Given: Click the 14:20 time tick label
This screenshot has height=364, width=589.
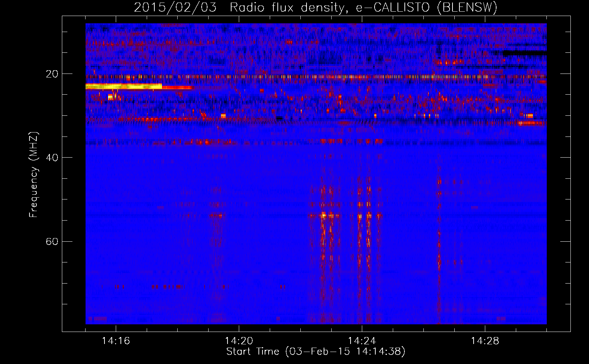Looking at the screenshot, I should 239,341.
